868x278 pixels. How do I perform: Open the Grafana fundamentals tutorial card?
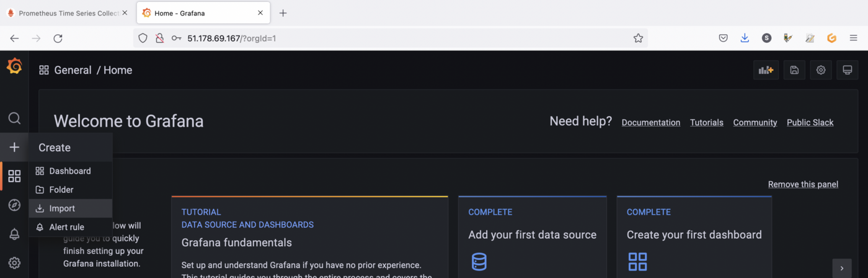[310, 237]
